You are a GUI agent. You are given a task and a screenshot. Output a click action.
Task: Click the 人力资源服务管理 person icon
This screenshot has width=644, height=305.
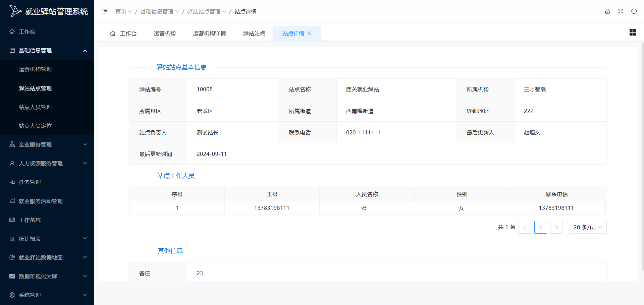tap(12, 163)
